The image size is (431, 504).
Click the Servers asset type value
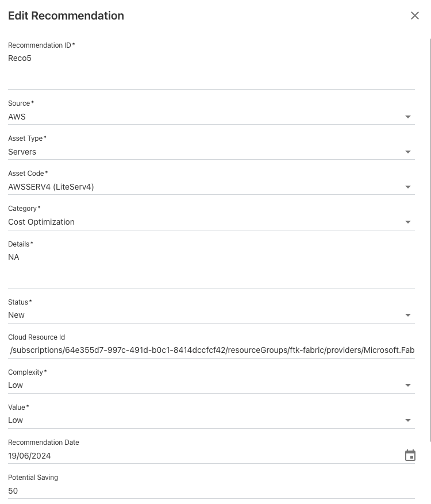[22, 152]
